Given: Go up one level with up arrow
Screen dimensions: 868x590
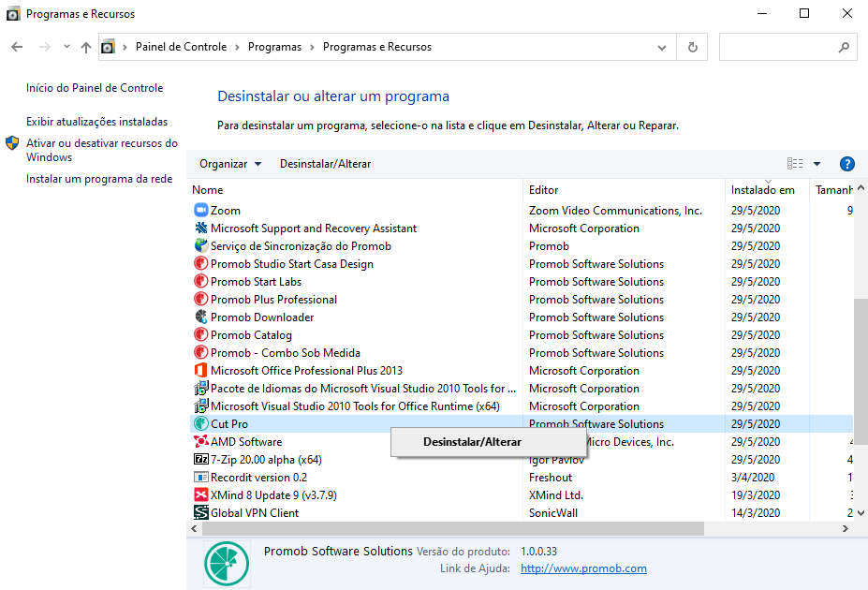Looking at the screenshot, I should 86,47.
